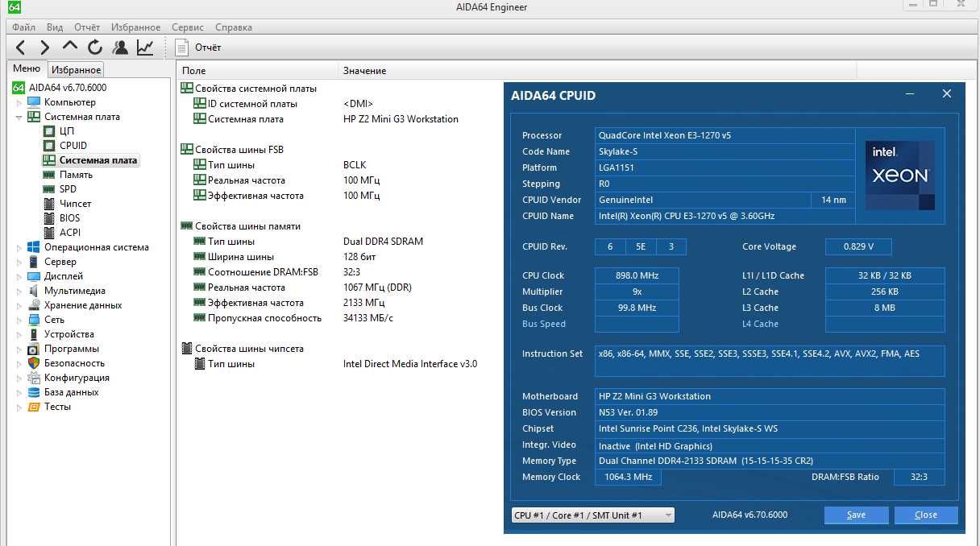Viewport: 980px width, 546px height.
Task: Click the Bus Speed label in CPUID
Action: tap(544, 324)
